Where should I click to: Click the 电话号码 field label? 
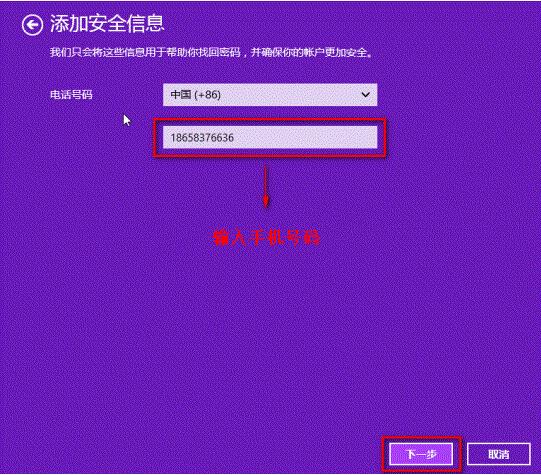pyautogui.click(x=71, y=95)
